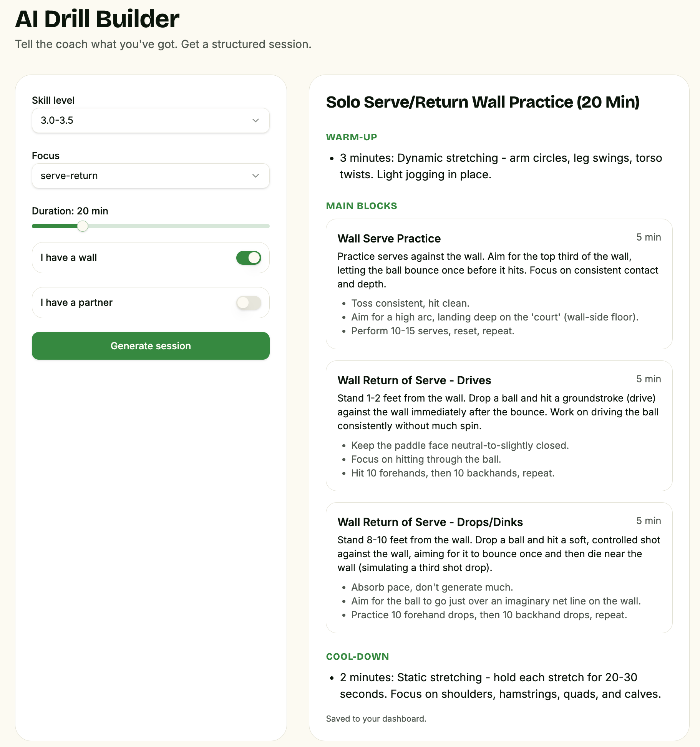Click the 'Saved to your dashboard' message

click(x=376, y=719)
